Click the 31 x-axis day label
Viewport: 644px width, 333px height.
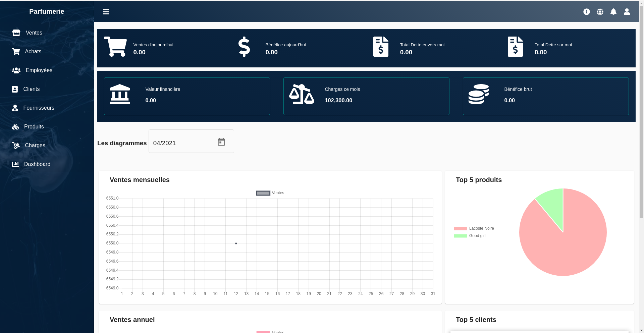click(433, 294)
